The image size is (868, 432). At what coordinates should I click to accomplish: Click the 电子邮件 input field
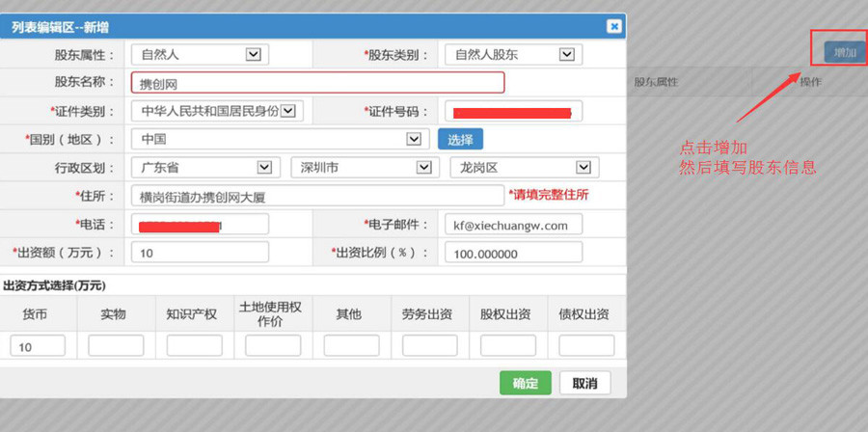pyautogui.click(x=513, y=225)
